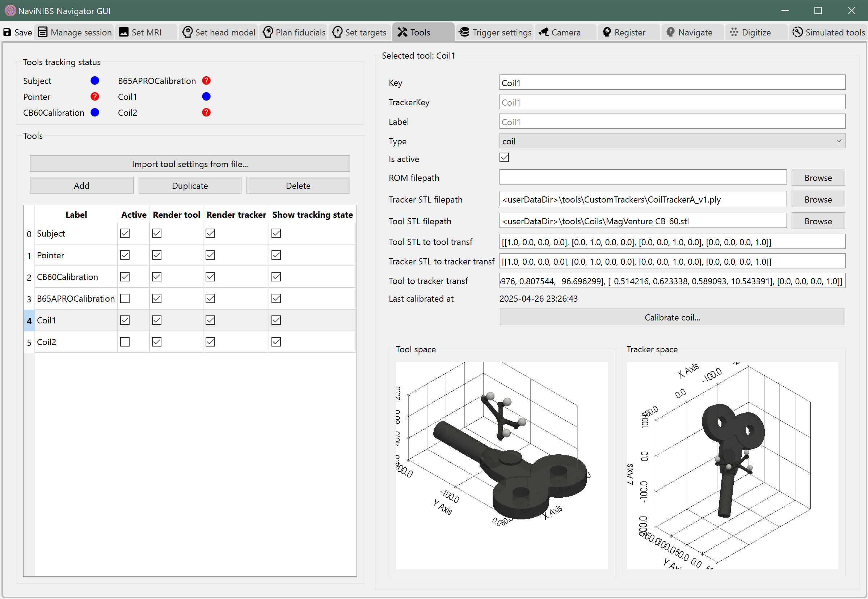Viewport: 868px width, 599px height.
Task: Click the Register head icon
Action: tap(607, 32)
